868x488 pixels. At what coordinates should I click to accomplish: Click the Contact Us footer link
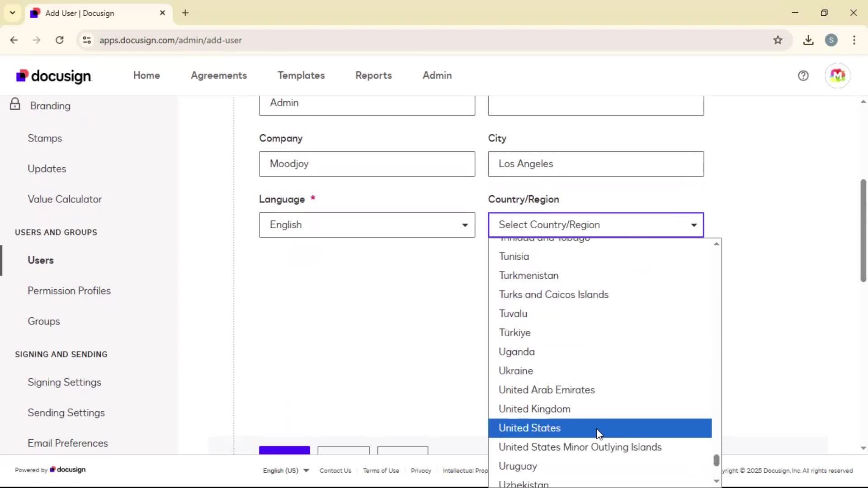point(335,471)
